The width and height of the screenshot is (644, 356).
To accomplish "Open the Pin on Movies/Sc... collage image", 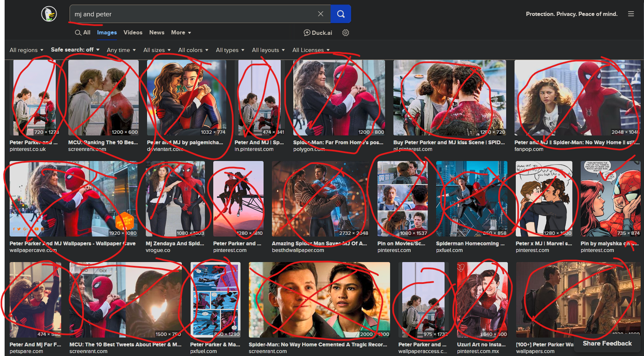I will click(403, 199).
